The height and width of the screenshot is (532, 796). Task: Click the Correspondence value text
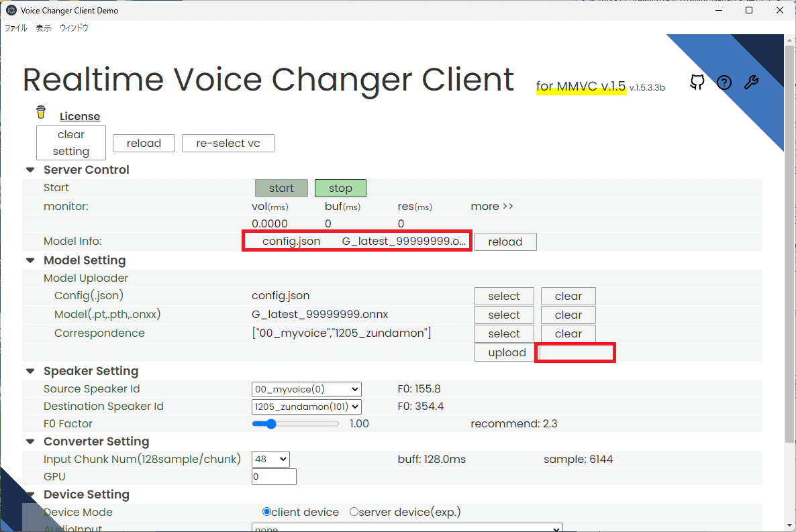[341, 333]
